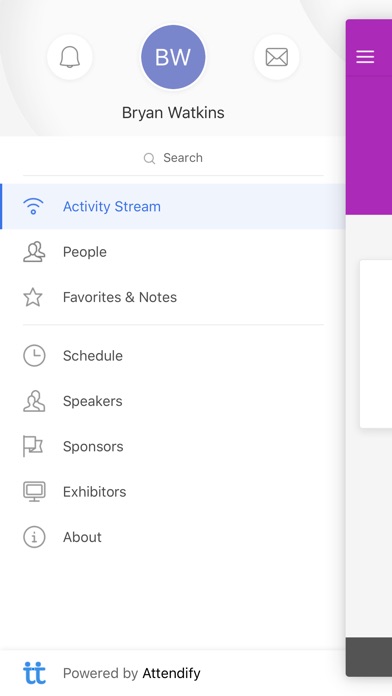Go to the Schedule section
This screenshot has width=392, height=696.
(x=173, y=356)
